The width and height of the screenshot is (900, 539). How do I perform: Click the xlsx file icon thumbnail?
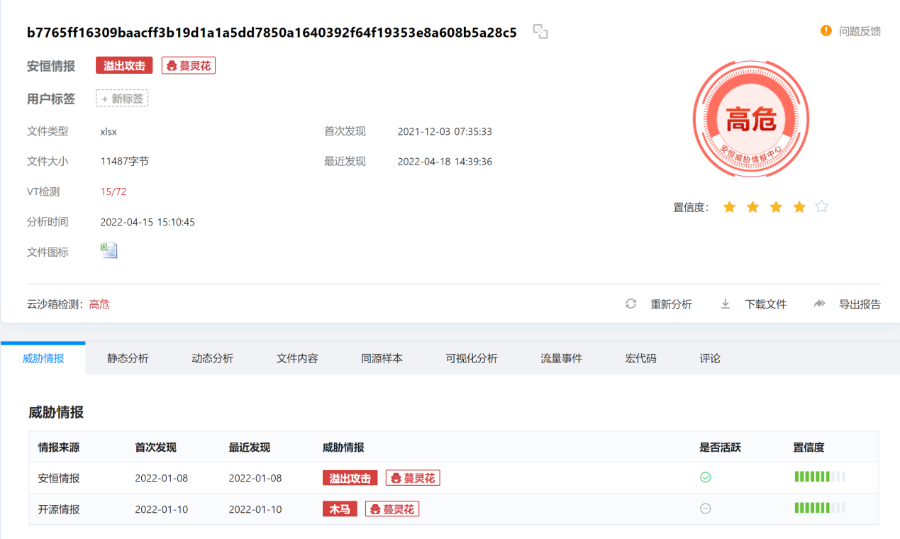click(x=109, y=250)
